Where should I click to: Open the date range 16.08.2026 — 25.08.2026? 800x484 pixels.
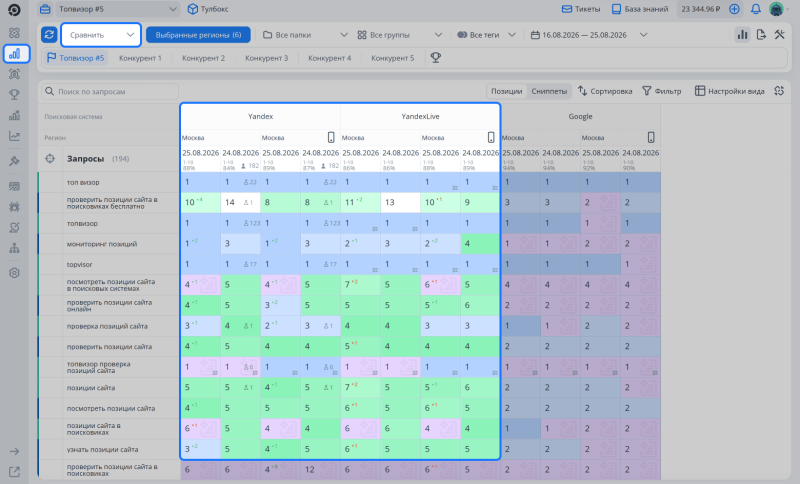(589, 35)
